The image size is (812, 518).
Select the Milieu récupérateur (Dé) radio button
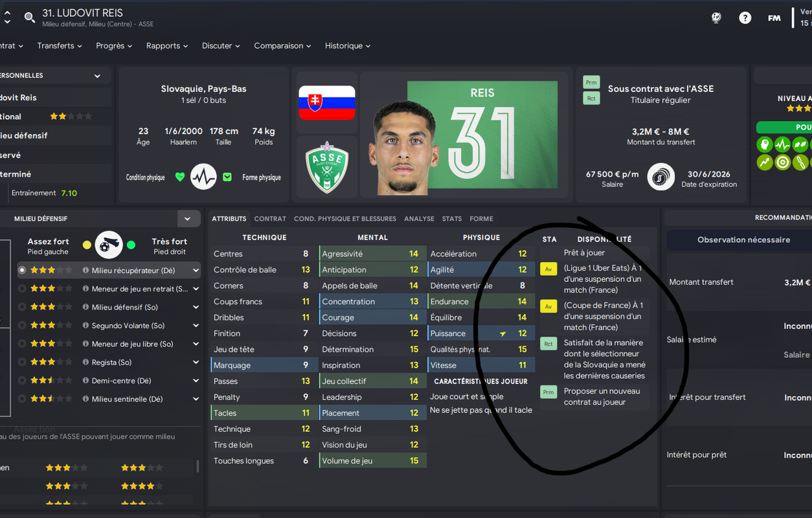coord(23,270)
